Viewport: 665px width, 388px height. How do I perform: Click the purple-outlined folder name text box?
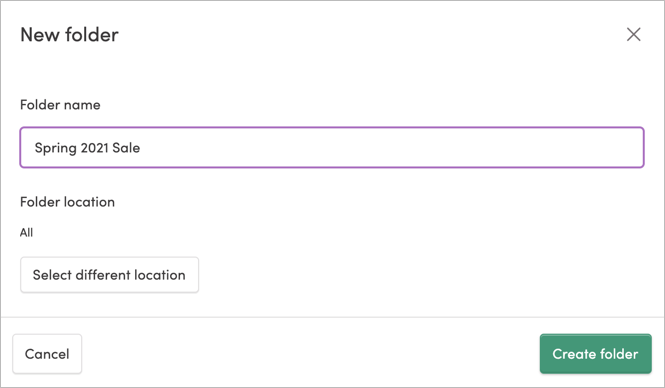point(332,148)
